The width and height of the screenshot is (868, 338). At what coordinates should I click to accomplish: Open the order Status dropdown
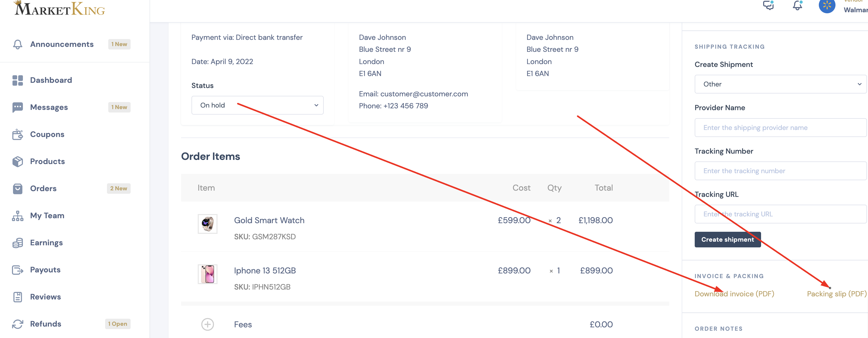click(257, 105)
